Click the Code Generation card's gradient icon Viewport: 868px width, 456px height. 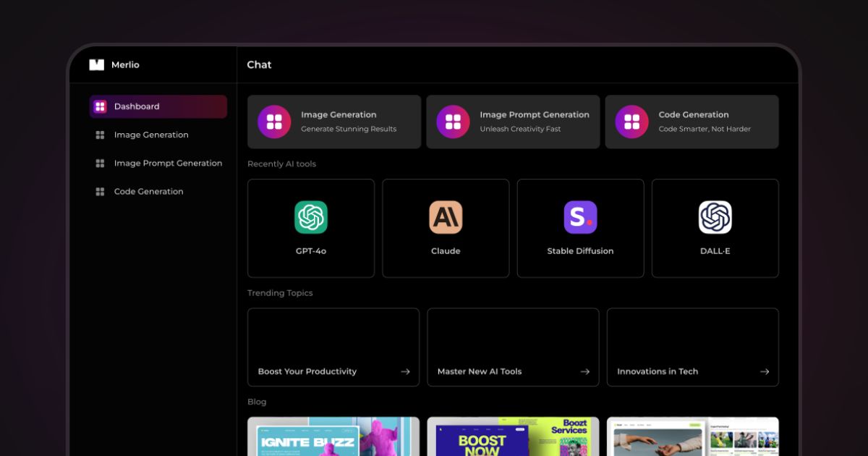(x=632, y=122)
